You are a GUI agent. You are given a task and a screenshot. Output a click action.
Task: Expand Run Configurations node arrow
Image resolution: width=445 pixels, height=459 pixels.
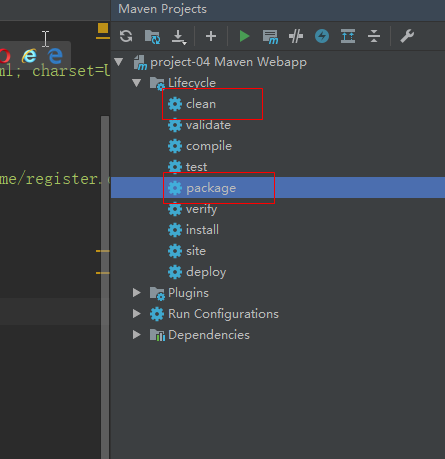(x=137, y=314)
